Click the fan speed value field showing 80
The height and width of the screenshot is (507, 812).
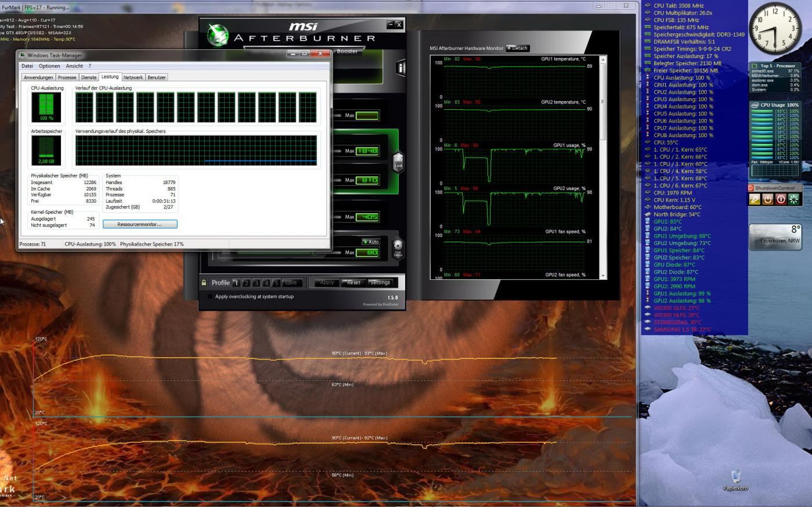[367, 253]
